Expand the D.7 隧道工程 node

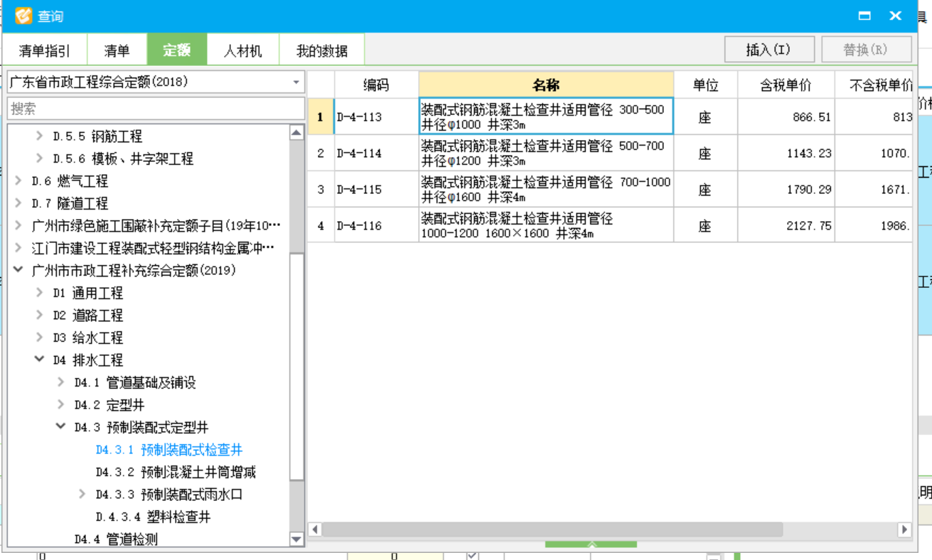[18, 203]
